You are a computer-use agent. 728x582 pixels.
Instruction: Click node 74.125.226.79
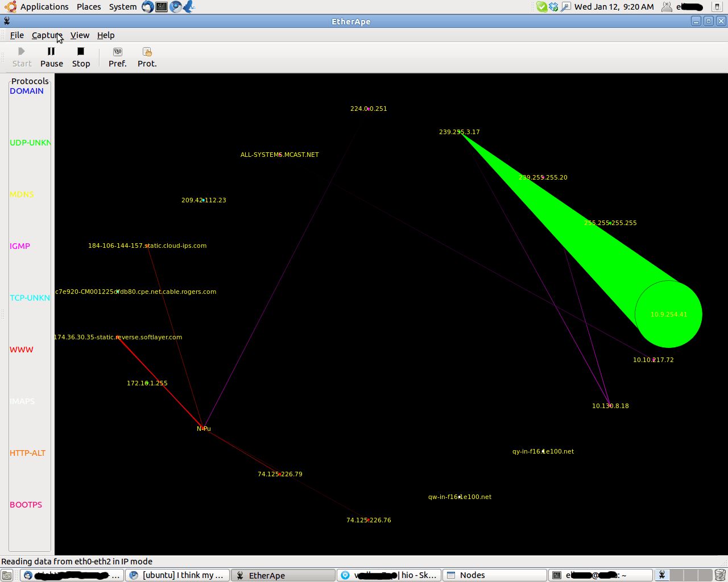[280, 474]
